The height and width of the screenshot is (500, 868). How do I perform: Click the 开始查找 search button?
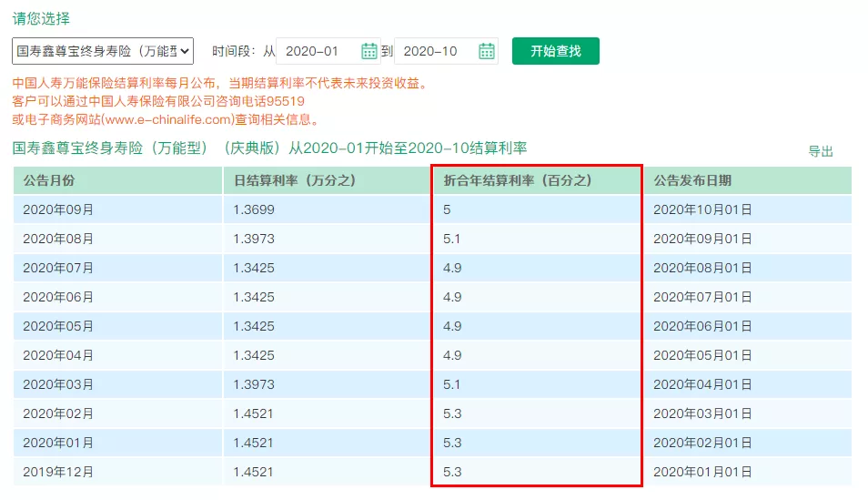point(555,51)
